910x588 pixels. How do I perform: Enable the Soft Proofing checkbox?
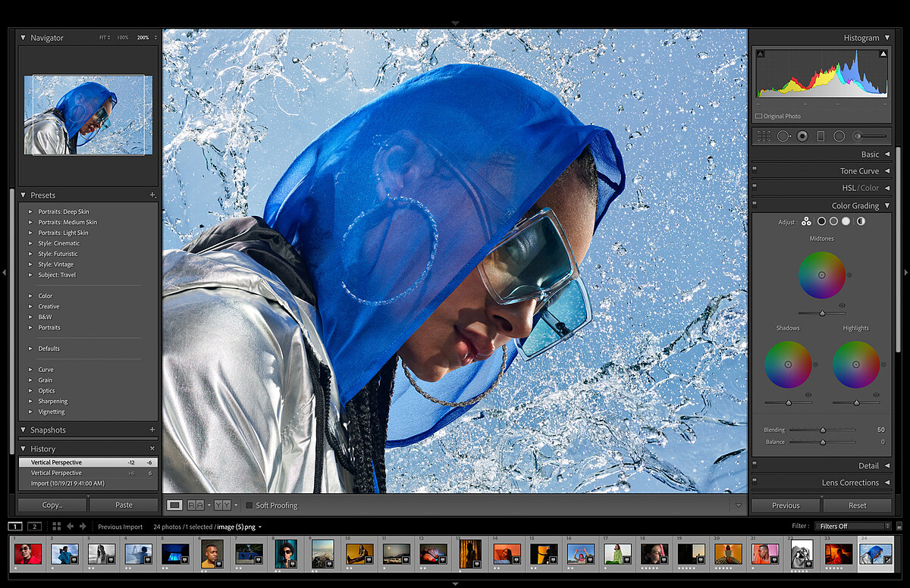coord(249,505)
